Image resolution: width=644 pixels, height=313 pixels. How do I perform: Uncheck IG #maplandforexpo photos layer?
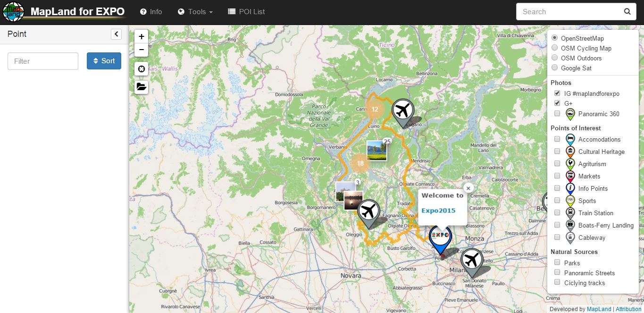pos(557,93)
